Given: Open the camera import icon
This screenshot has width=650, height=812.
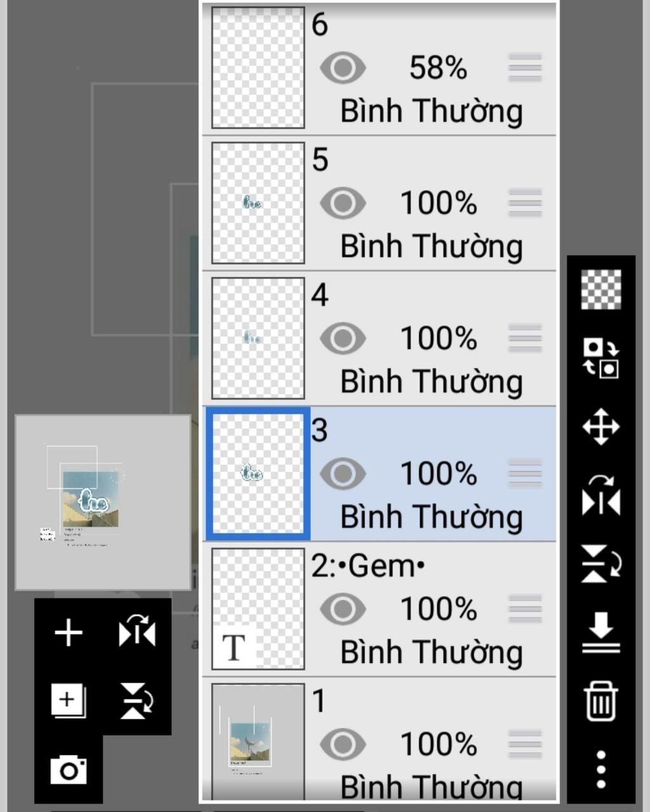Looking at the screenshot, I should click(x=69, y=769).
